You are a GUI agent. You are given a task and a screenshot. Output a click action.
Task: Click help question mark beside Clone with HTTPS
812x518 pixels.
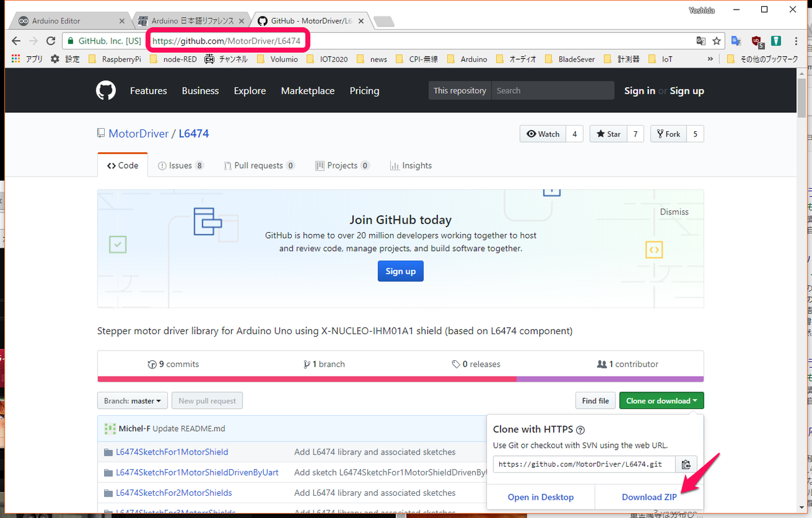[x=580, y=430]
